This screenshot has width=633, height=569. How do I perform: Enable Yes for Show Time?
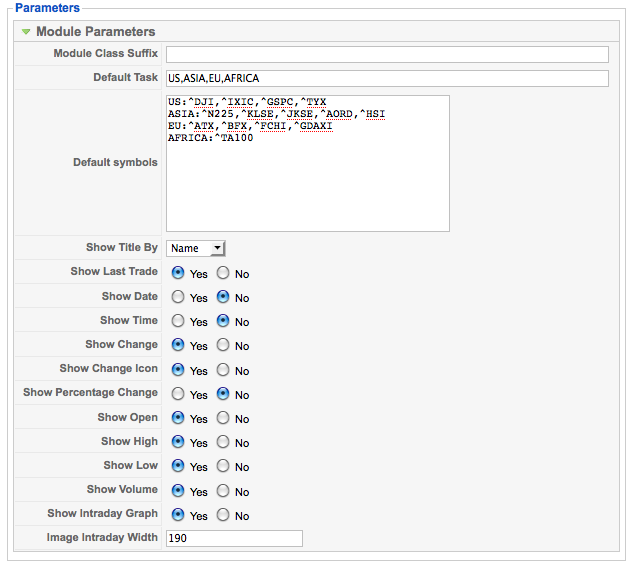tap(178, 321)
